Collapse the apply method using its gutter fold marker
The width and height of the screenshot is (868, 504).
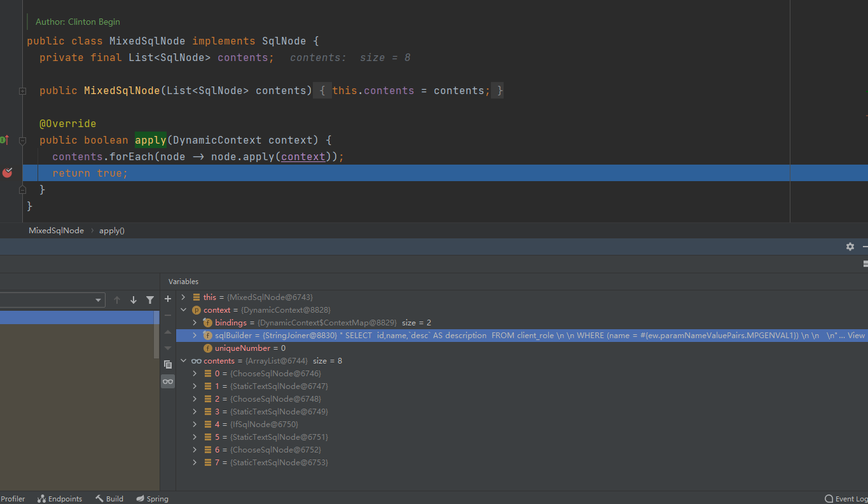(23, 140)
